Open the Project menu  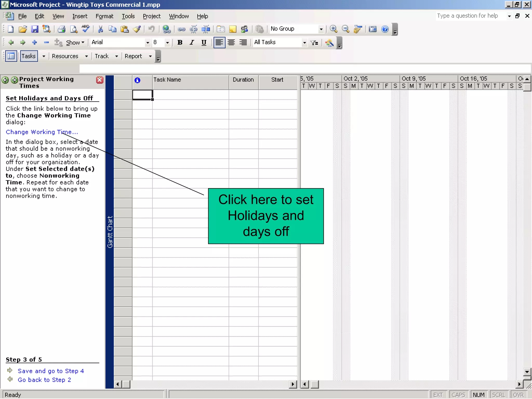click(151, 16)
